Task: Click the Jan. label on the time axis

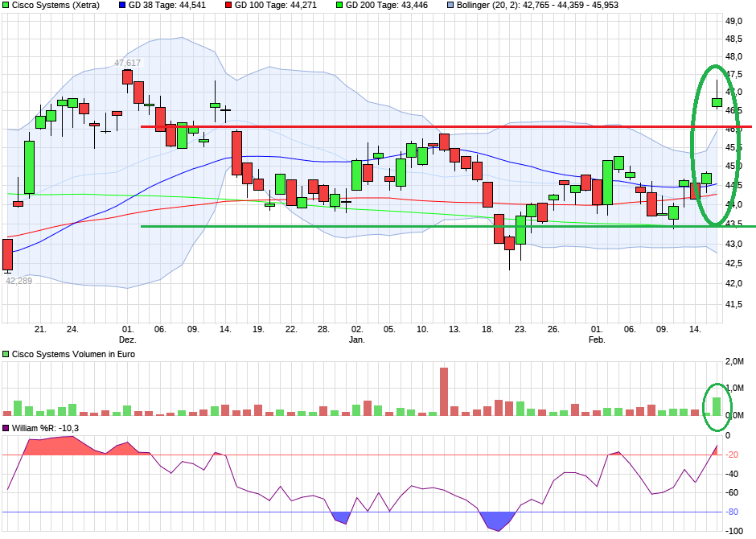Action: [x=356, y=339]
